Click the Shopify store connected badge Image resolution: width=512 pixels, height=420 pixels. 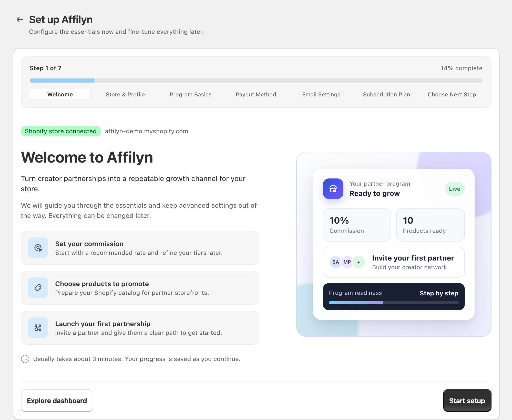pos(61,131)
